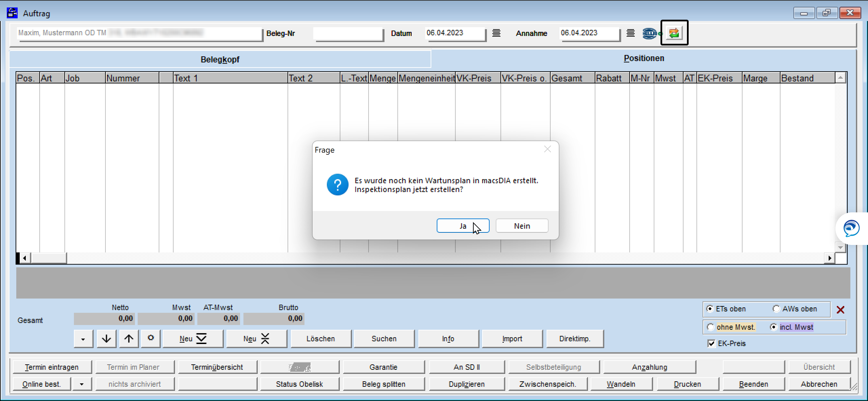
Task: Select the AWs oben radio button
Action: point(776,309)
